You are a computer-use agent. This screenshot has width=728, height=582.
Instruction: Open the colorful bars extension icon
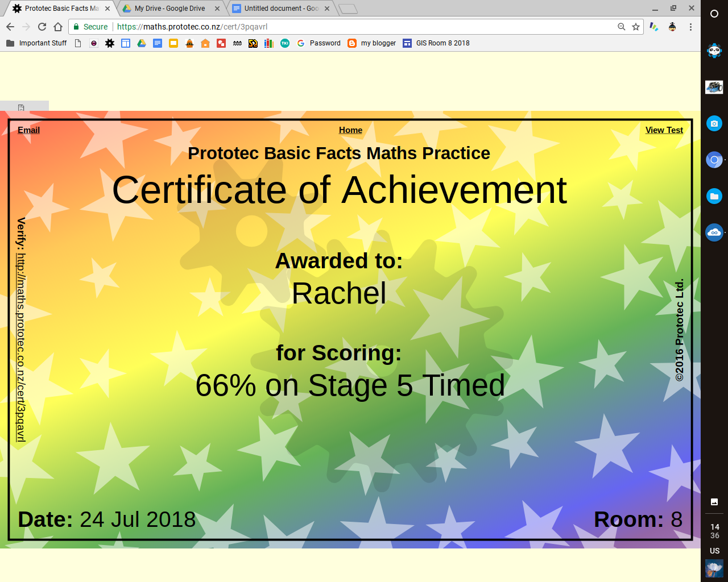tap(654, 27)
